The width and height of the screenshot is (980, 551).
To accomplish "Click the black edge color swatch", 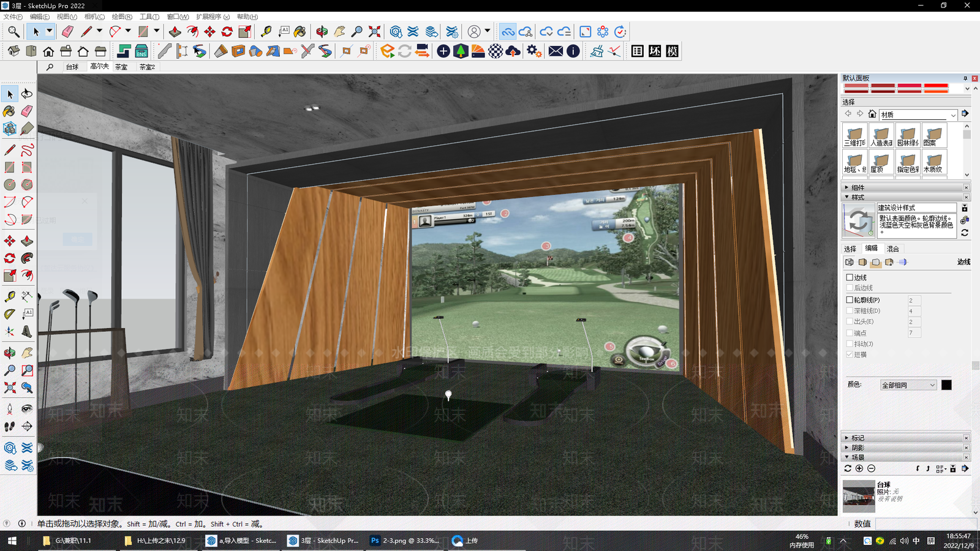I will click(946, 385).
